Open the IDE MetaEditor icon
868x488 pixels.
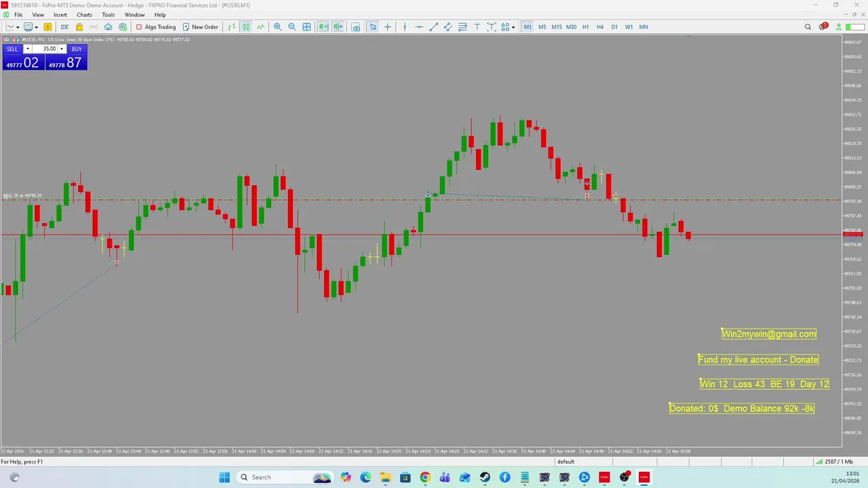[64, 27]
